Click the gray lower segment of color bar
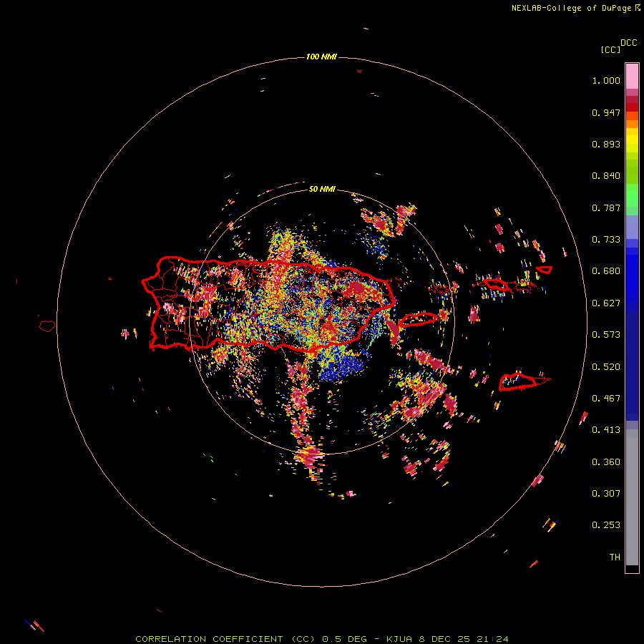Screen dimensions: 644x644 [632, 497]
